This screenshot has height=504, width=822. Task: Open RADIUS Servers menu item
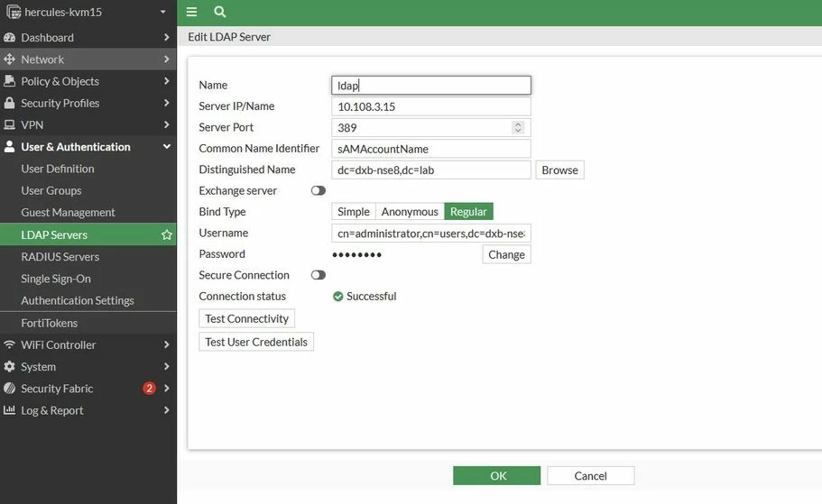tap(88, 257)
